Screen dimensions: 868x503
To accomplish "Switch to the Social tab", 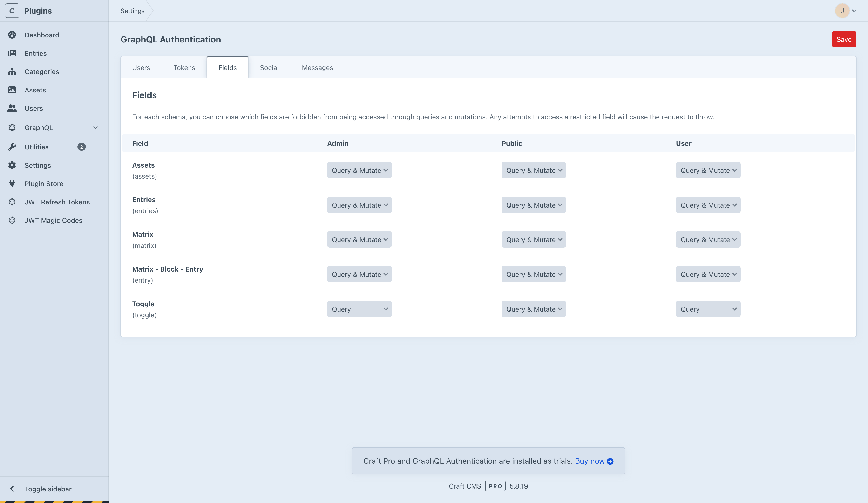I will pyautogui.click(x=269, y=68).
